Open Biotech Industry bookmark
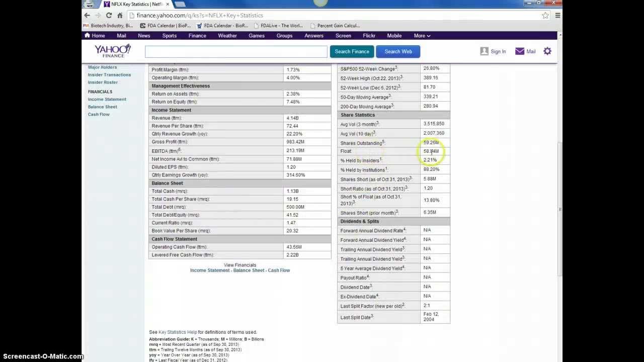The height and width of the screenshot is (362, 644). pyautogui.click(x=108, y=26)
